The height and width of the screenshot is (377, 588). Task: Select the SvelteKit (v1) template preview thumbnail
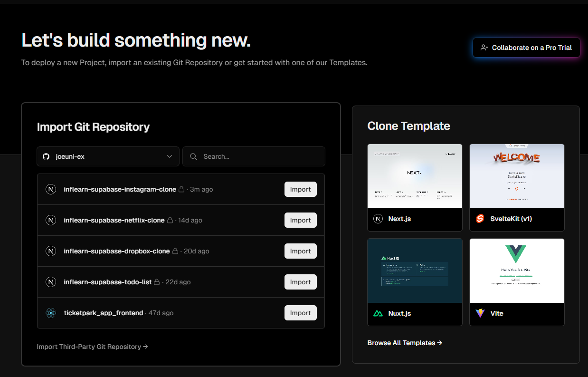517,176
